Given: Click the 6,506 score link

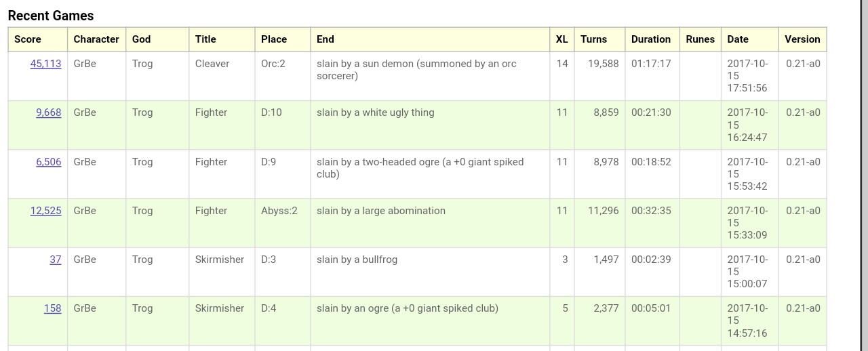Looking at the screenshot, I should (x=48, y=162).
